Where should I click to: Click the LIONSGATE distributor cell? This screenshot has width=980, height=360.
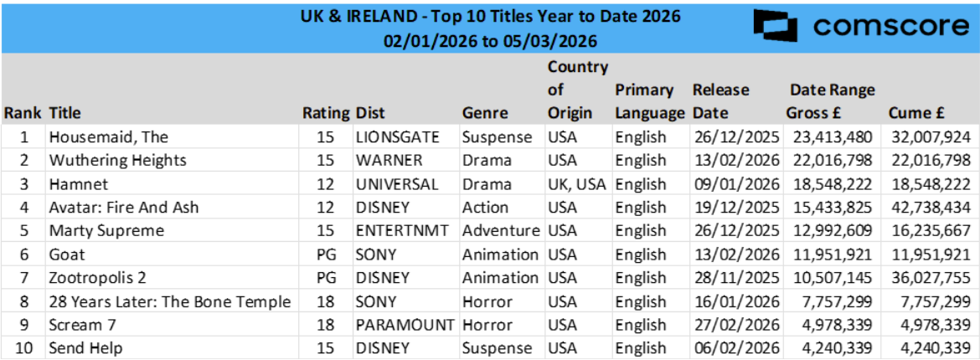[395, 137]
